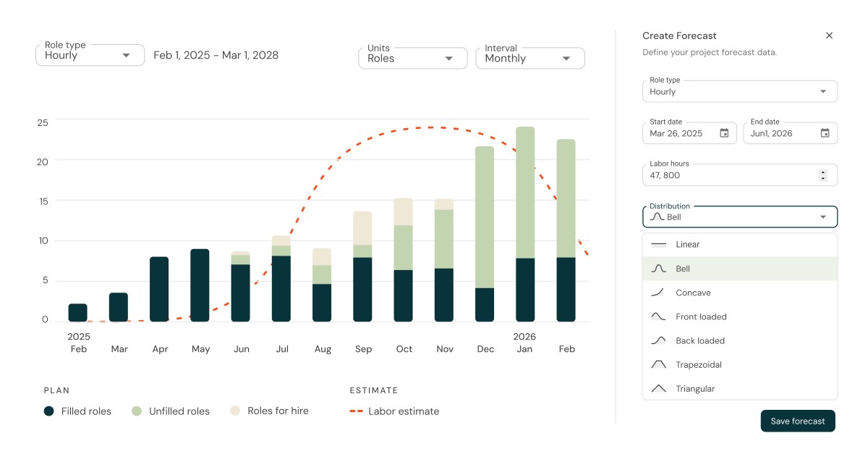868x454 pixels.
Task: Select Trapezoidal distribution option
Action: (x=740, y=364)
